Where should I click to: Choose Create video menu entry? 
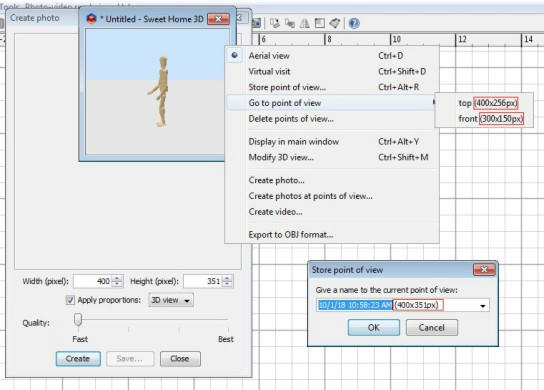[332, 212]
